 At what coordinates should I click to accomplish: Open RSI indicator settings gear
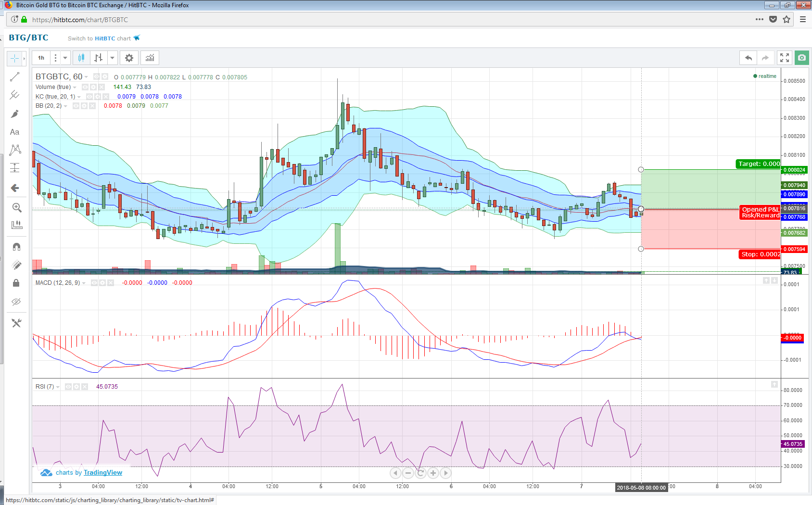76,387
